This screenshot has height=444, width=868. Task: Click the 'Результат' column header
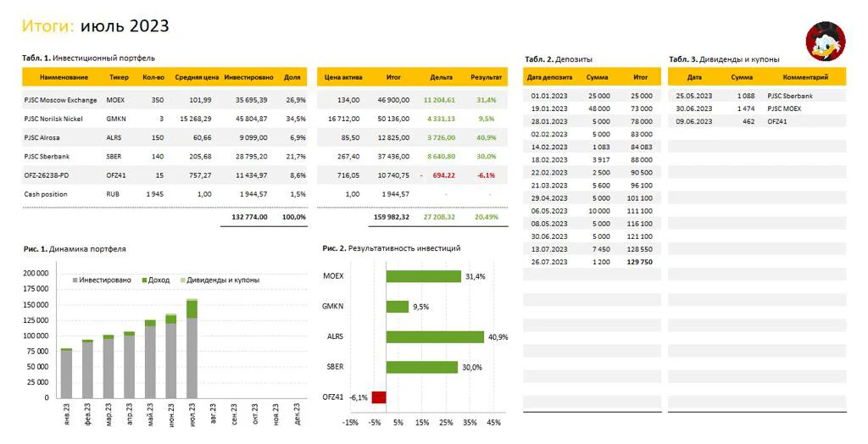[x=486, y=77]
